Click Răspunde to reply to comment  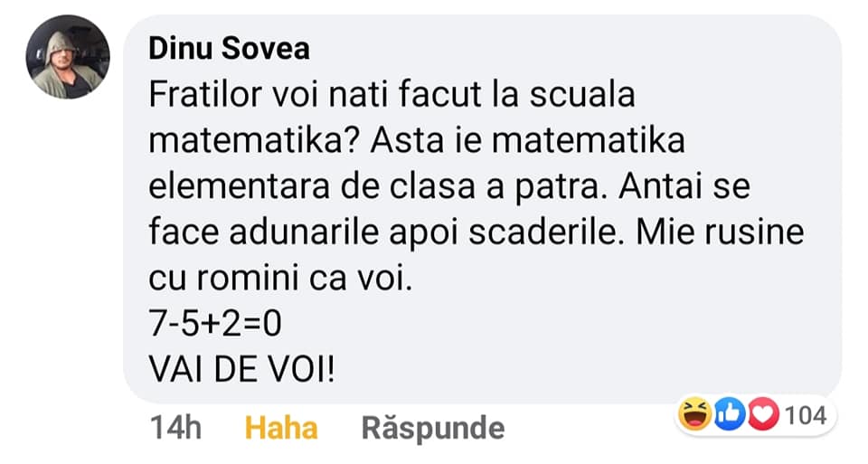(x=432, y=427)
